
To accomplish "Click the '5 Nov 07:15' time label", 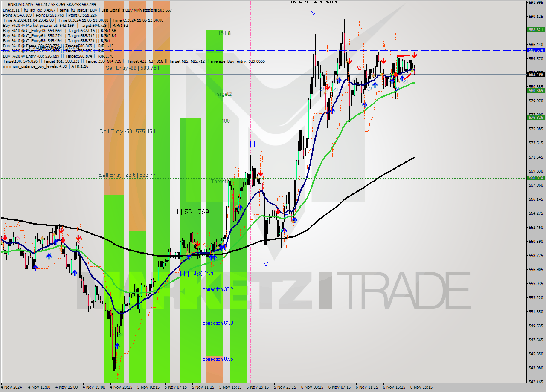I will click(x=176, y=387).
